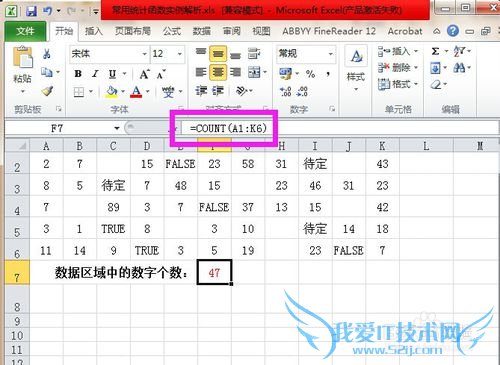Image resolution: width=500 pixels, height=365 pixels.
Task: Switch to 页面布局 tab
Action: click(133, 31)
